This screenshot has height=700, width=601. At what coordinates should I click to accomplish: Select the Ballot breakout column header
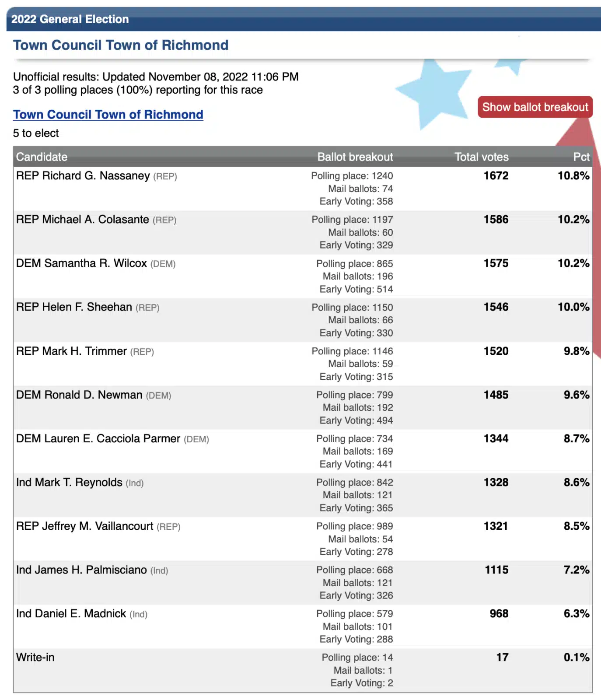355,157
